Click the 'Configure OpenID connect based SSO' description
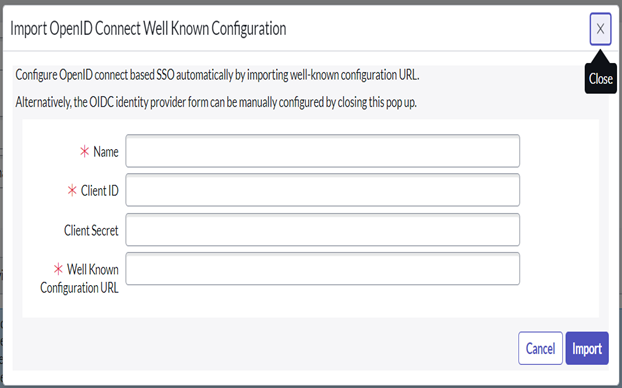The image size is (622, 388). point(217,75)
